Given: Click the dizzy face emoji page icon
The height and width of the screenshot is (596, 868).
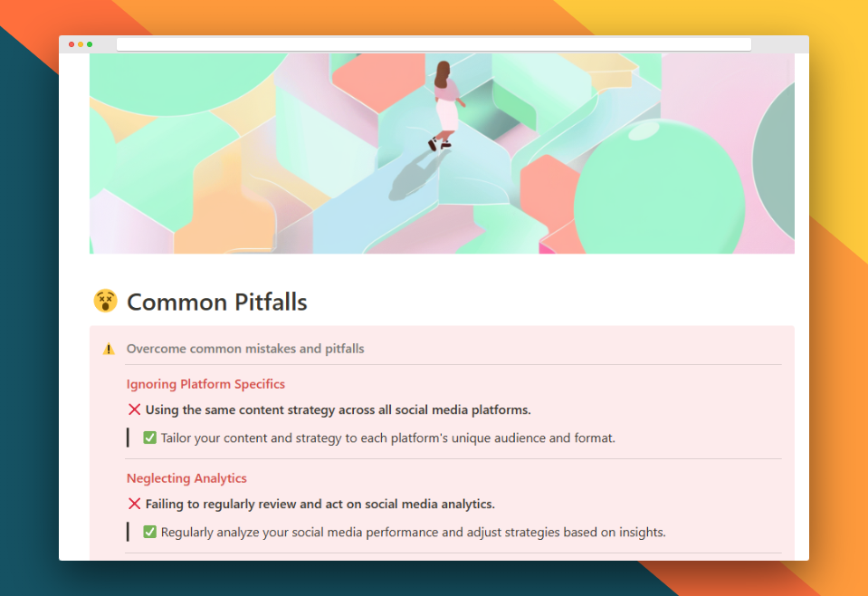Looking at the screenshot, I should [106, 302].
